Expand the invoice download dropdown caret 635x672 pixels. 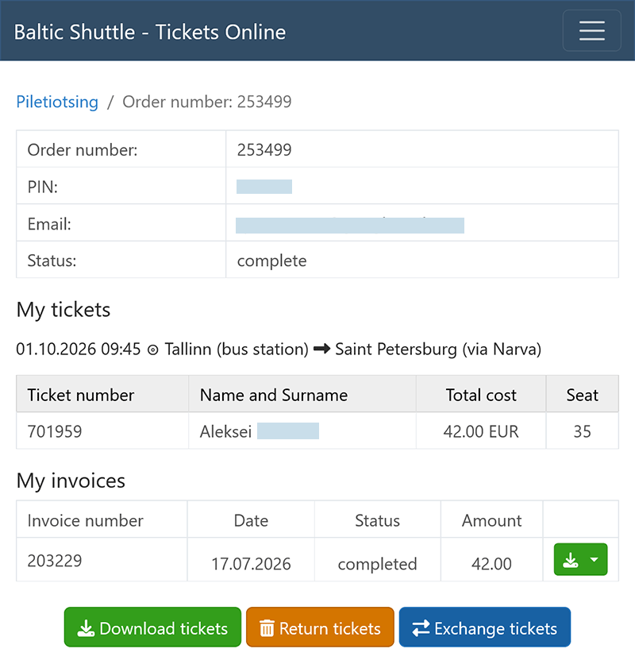595,560
